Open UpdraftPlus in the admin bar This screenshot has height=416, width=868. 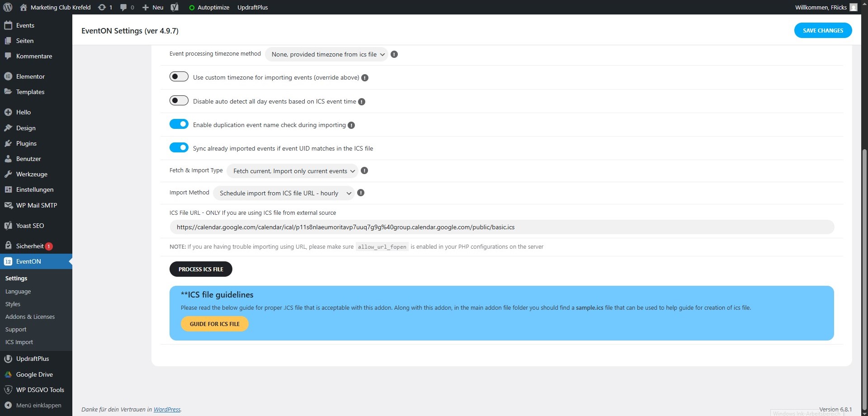click(253, 7)
